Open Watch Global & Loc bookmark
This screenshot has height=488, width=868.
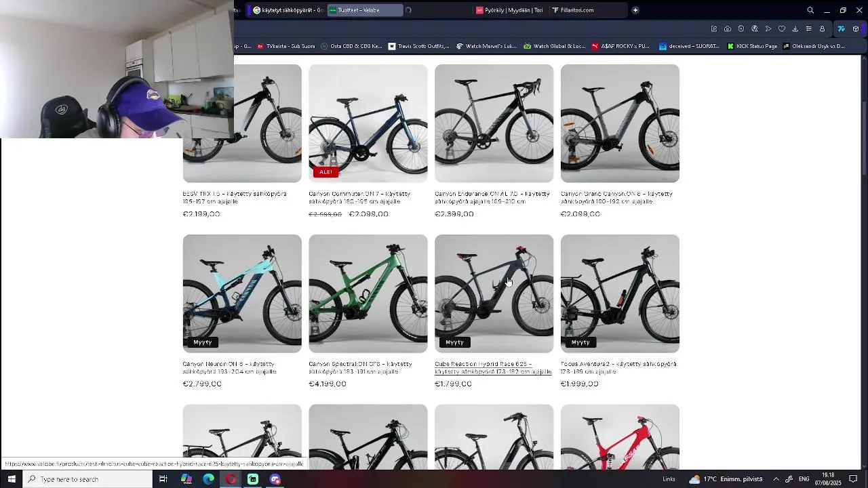click(x=554, y=46)
